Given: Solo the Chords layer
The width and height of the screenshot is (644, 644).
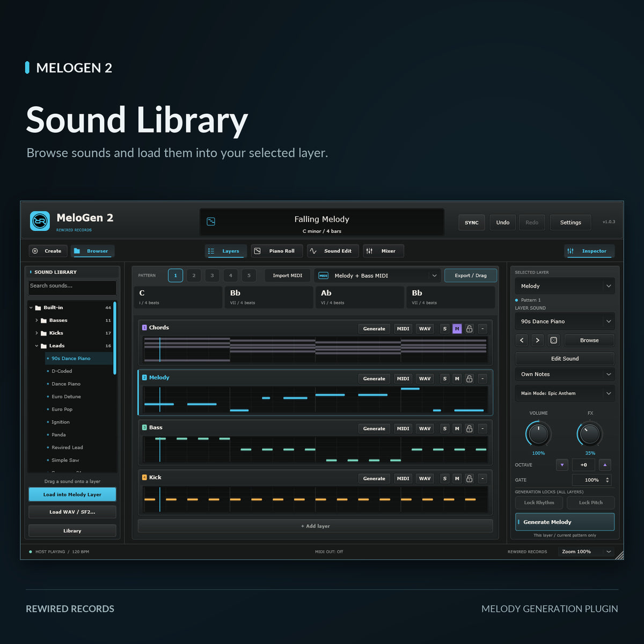Looking at the screenshot, I should [444, 328].
